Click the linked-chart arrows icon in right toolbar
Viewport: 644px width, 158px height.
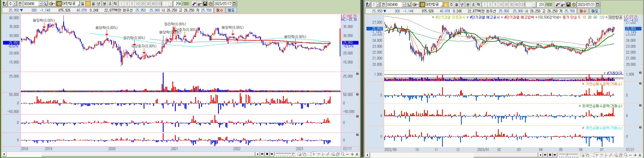558,4
